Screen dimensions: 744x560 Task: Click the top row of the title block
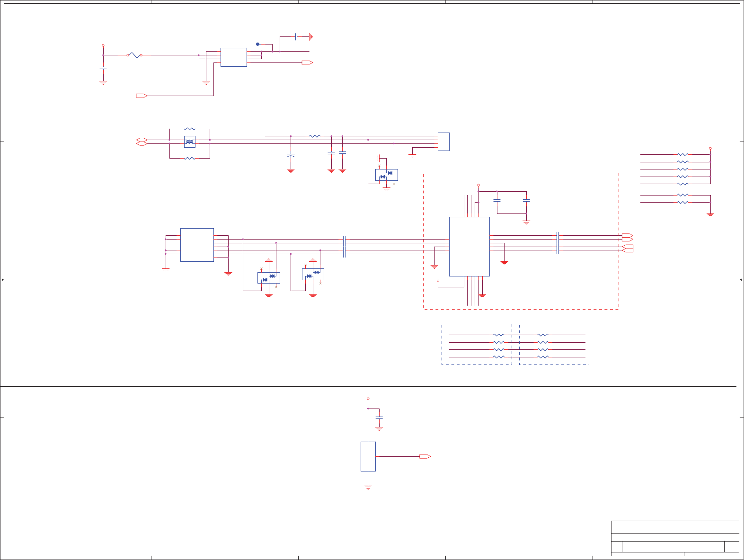tap(675, 527)
